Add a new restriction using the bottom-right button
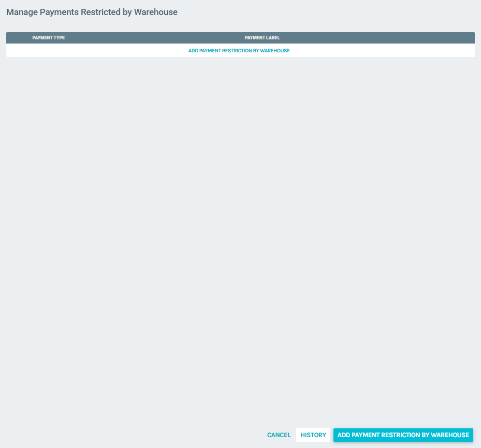The height and width of the screenshot is (448, 481). (403, 435)
